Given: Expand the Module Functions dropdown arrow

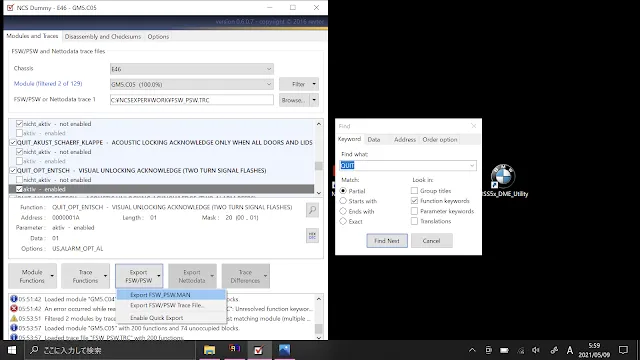Looking at the screenshot, I should click(x=52, y=276).
